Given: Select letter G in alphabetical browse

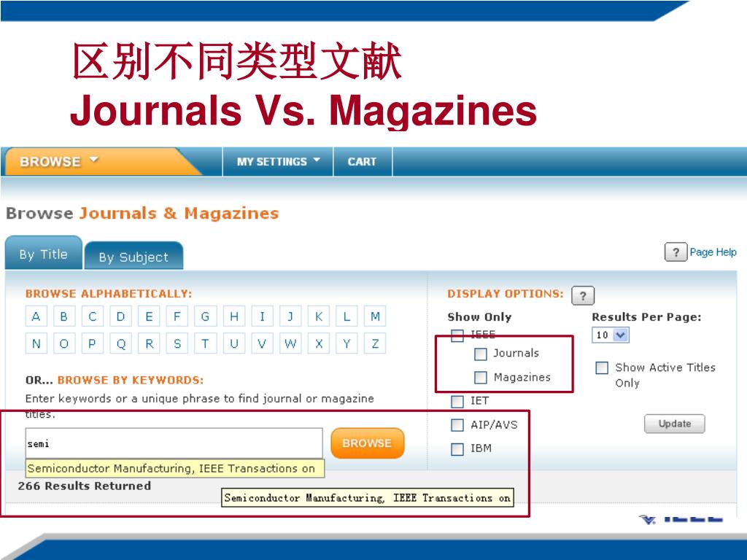Looking at the screenshot, I should 205,316.
